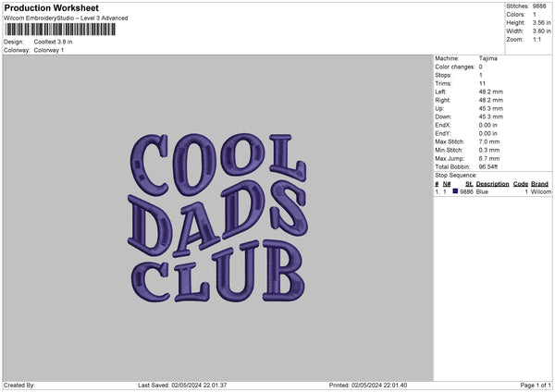555x392 pixels.
Task: Select the Blue description in stop sequence
Action: (x=482, y=191)
